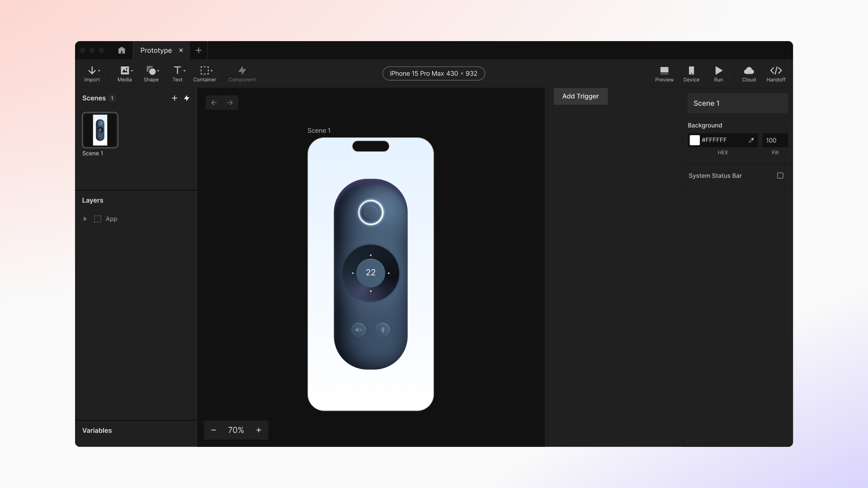Click the Device preview toggle
The height and width of the screenshot is (488, 868).
[692, 73]
